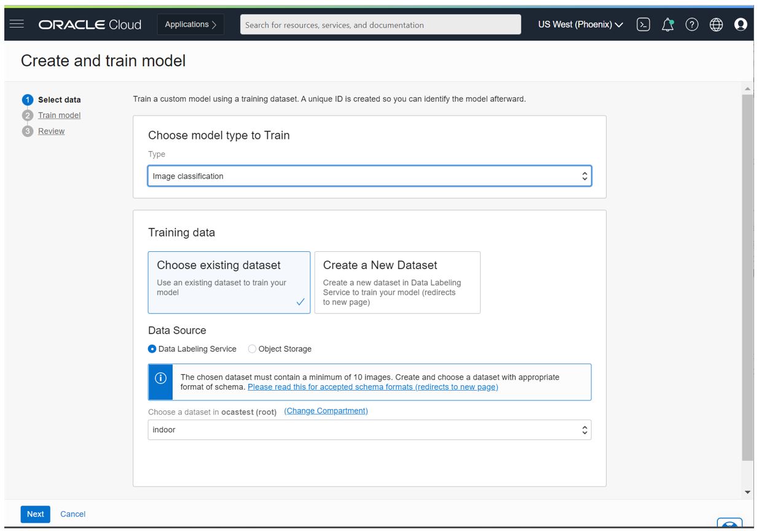This screenshot has width=759, height=532.
Task: Click the Oracle Cloud logo
Action: coord(91,25)
